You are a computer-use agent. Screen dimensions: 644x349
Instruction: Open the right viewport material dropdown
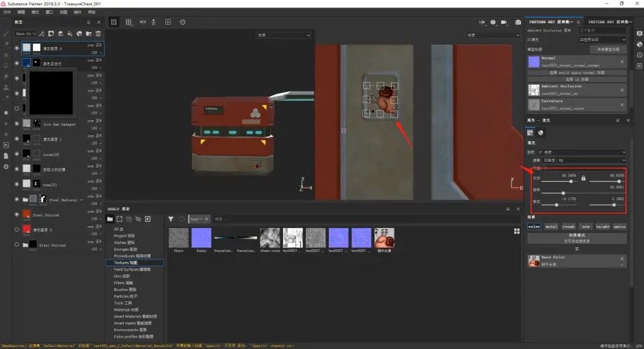pyautogui.click(x=492, y=36)
